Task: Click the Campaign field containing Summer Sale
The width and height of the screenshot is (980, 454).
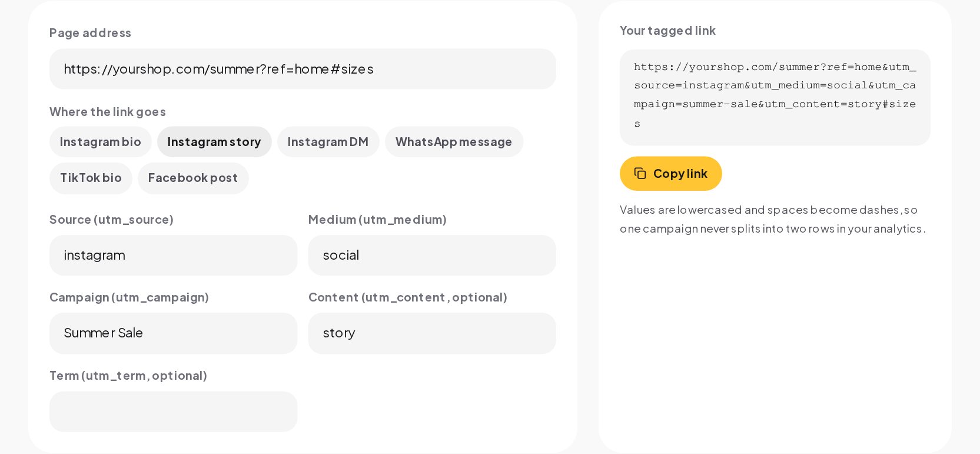Action: (x=173, y=333)
